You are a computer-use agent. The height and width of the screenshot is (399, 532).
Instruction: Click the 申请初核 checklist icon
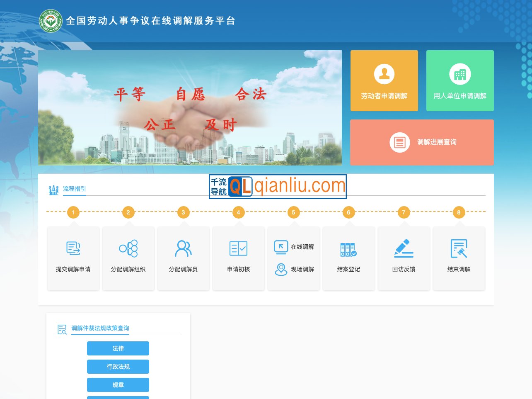(238, 248)
